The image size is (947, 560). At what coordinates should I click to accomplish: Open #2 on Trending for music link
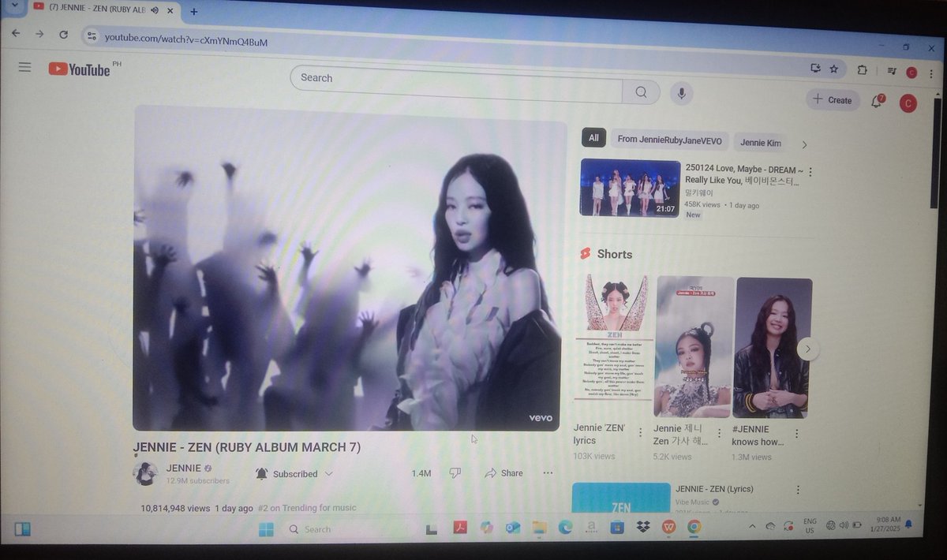[x=307, y=508]
